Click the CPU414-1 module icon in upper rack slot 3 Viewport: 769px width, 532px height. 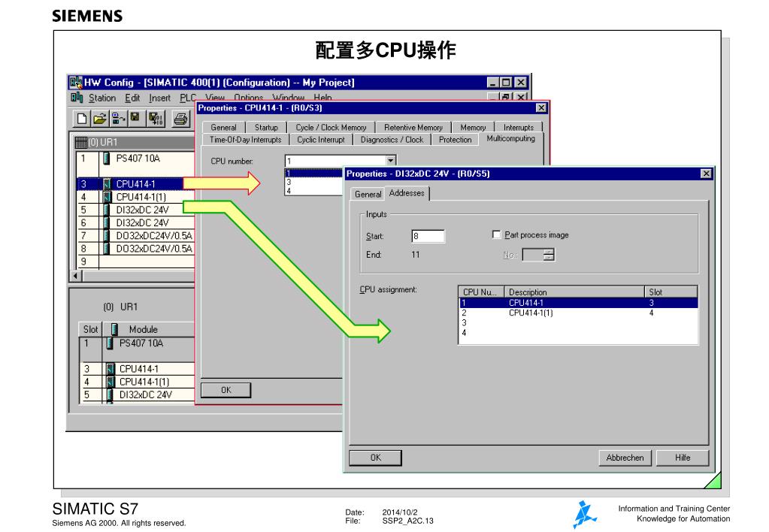click(x=107, y=184)
